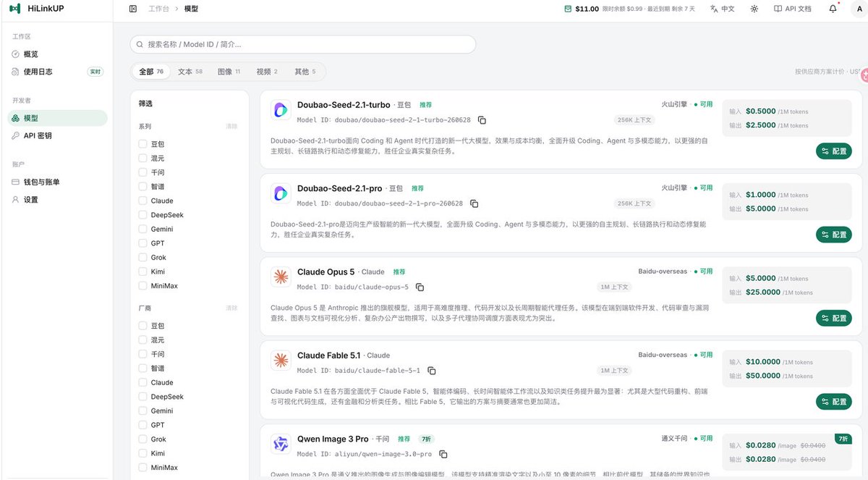Check Grok under 系列
This screenshot has height=480, width=868.
tap(142, 257)
